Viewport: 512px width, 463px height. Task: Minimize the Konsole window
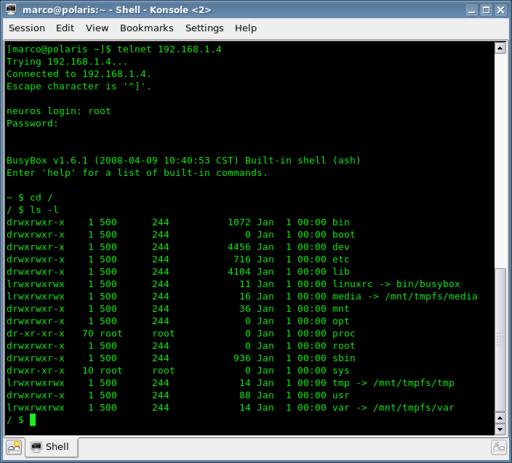click(x=471, y=10)
